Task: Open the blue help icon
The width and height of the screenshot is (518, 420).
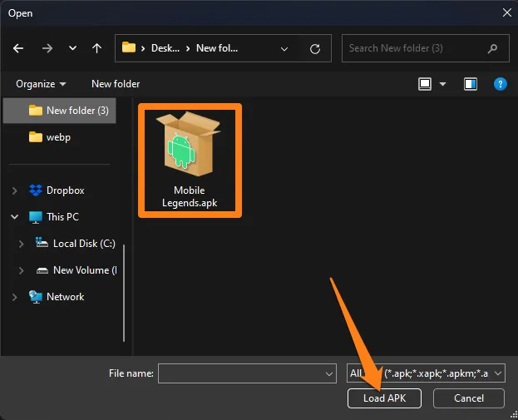Action: (501, 84)
